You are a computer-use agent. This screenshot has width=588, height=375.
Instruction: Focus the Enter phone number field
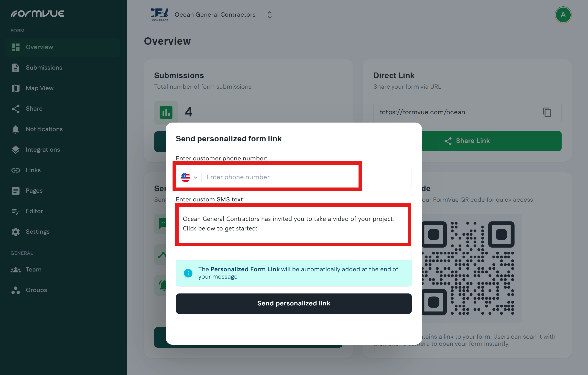point(279,177)
